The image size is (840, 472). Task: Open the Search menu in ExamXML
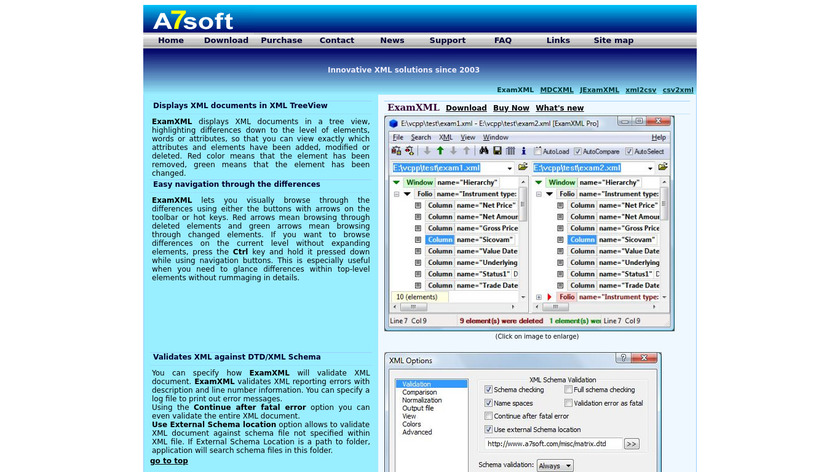[x=421, y=137]
